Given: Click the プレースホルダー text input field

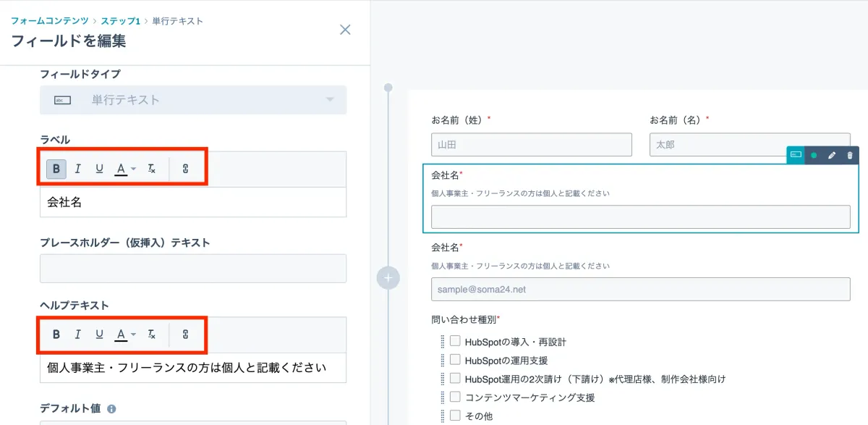Looking at the screenshot, I should (x=193, y=268).
